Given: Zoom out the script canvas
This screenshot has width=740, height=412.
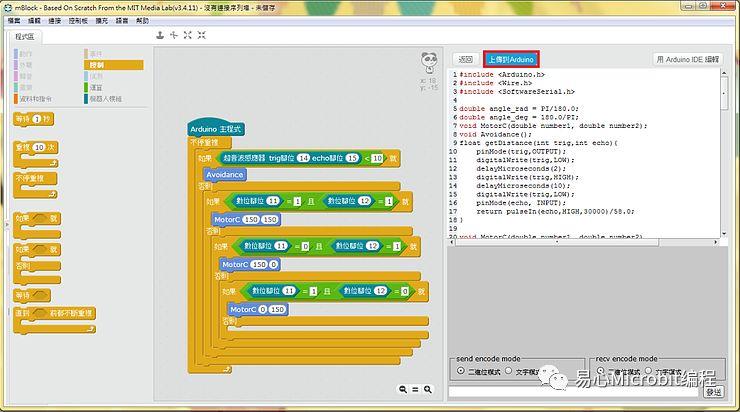Looking at the screenshot, I should [x=403, y=389].
